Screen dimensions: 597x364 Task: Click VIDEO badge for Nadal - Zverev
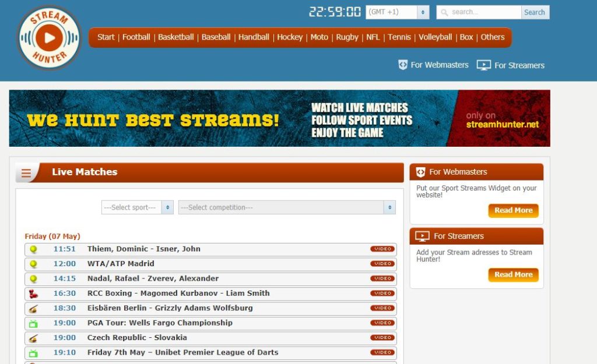pyautogui.click(x=382, y=278)
